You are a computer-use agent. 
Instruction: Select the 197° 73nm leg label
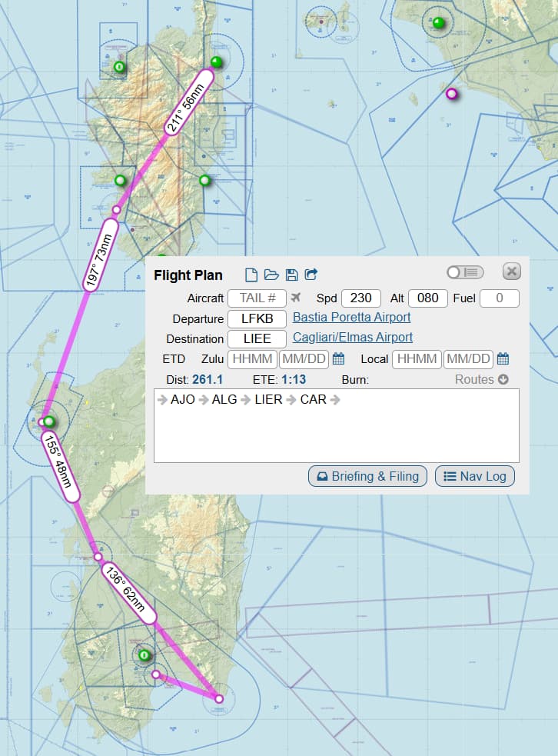tap(100, 255)
